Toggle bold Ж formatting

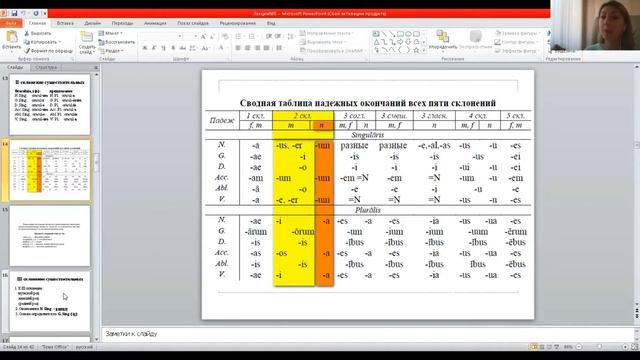click(x=144, y=48)
